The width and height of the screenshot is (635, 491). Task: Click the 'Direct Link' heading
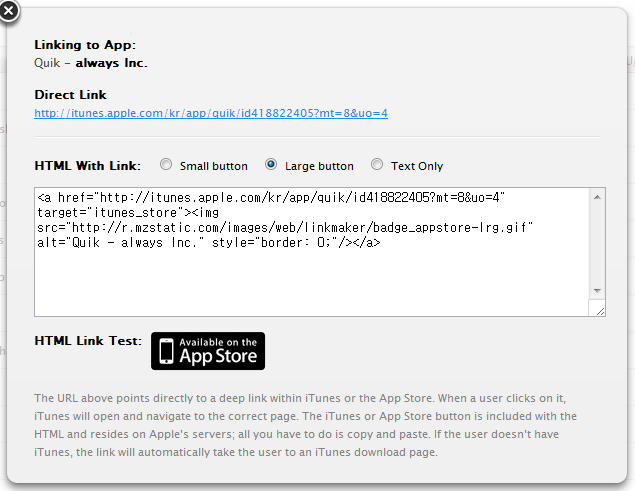tap(70, 95)
